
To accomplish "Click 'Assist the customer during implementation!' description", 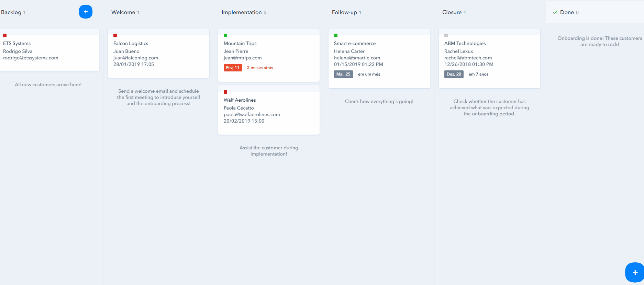I will point(269,151).
